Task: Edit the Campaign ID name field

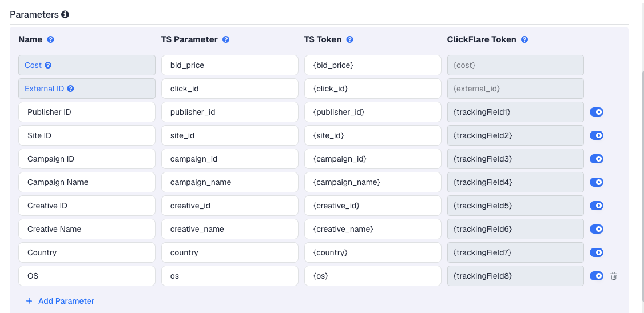Action: pos(87,159)
